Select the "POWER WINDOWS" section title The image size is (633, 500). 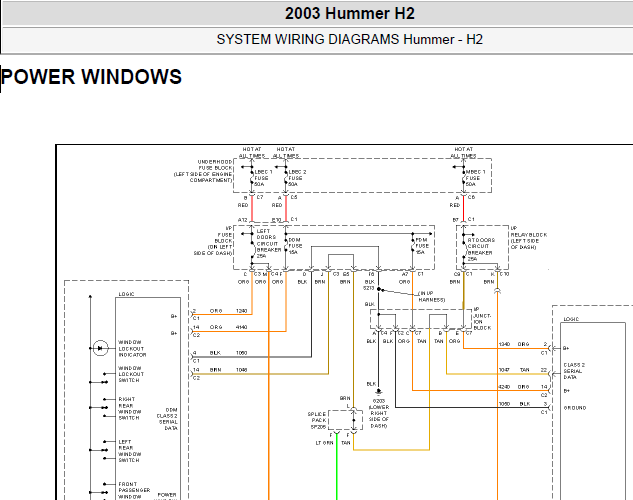92,77
